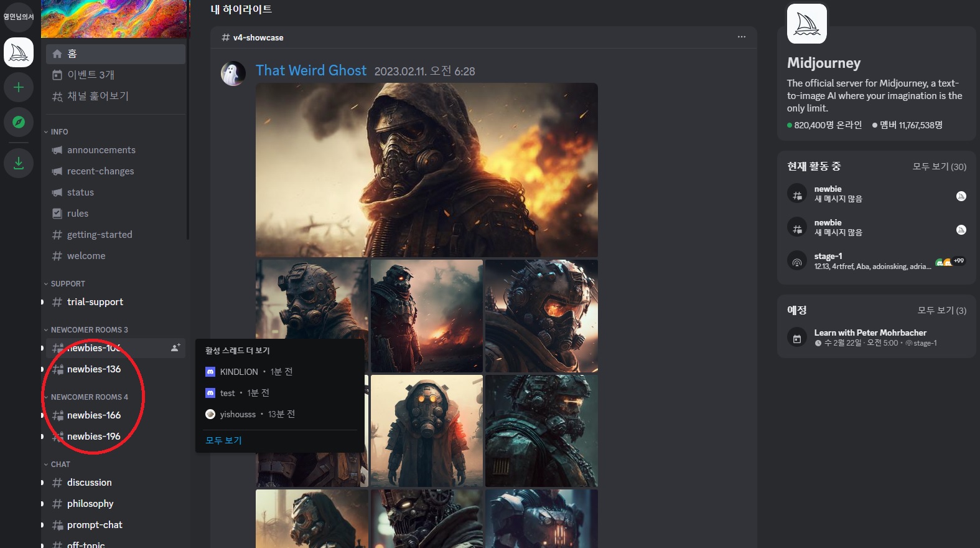Open the trial-support channel
Image resolution: width=980 pixels, height=548 pixels.
point(116,302)
